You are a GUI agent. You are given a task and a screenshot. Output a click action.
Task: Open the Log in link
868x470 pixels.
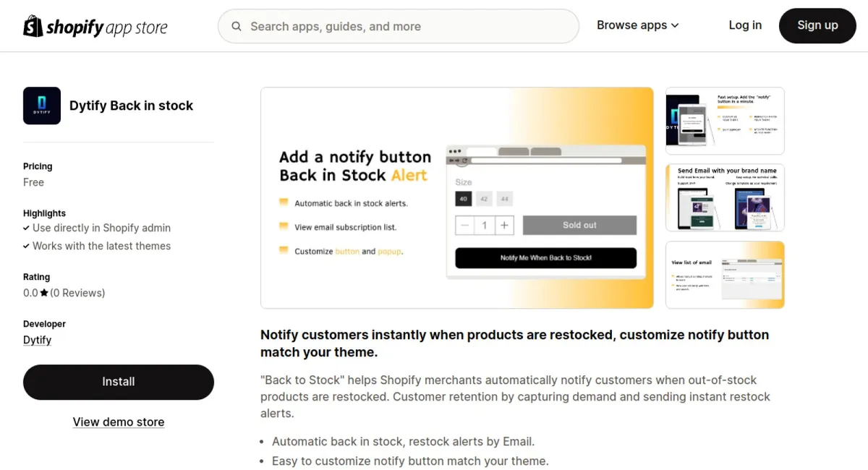[745, 25]
